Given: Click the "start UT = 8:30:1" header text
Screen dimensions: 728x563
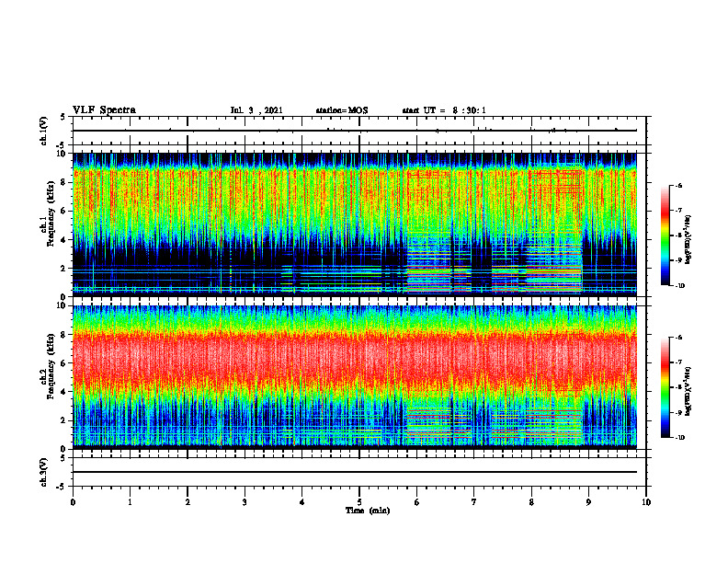Looking at the screenshot, I should (x=444, y=110).
